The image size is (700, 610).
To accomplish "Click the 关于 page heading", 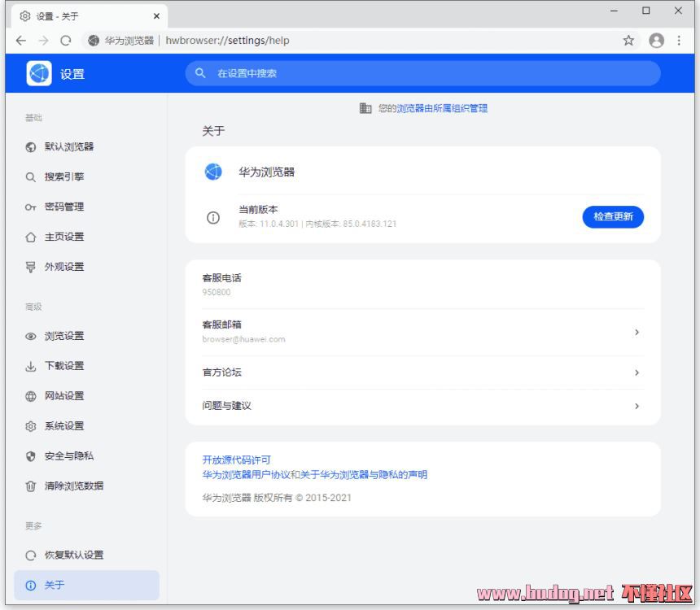I will pos(213,131).
